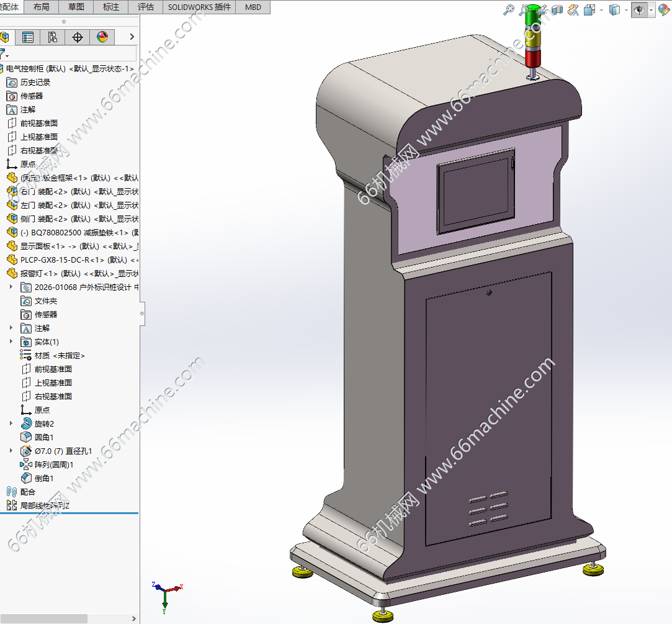
Task: Open the DisplayManager color-ball tab
Action: click(102, 37)
